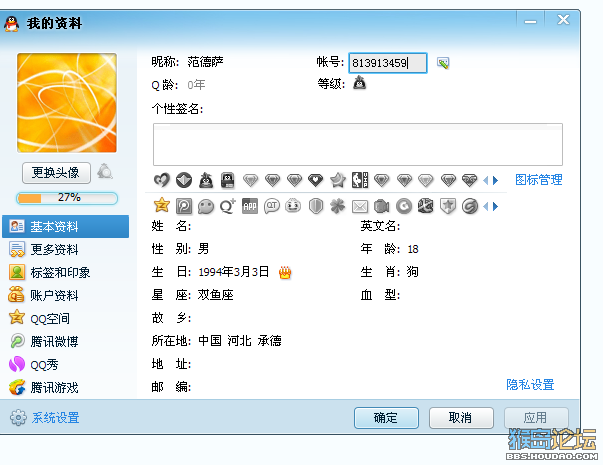Click the cube icon
This screenshot has width=603, height=465.
pos(425,205)
